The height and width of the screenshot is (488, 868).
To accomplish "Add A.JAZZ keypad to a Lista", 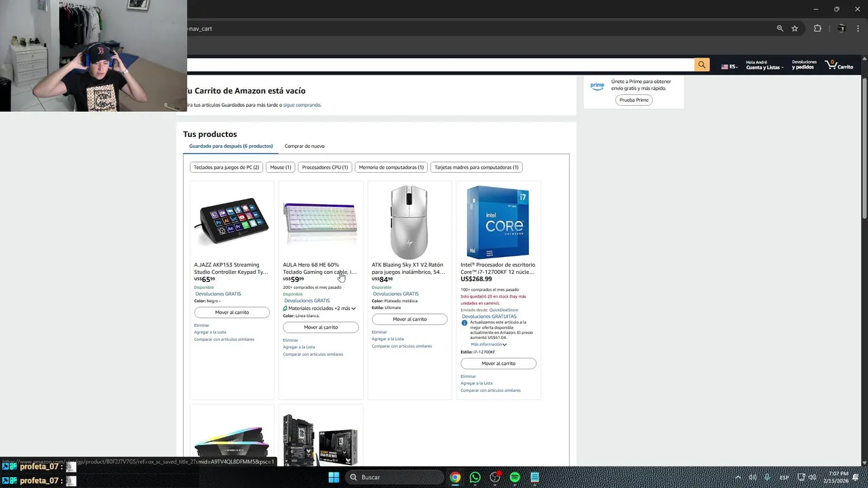I will pos(210,332).
